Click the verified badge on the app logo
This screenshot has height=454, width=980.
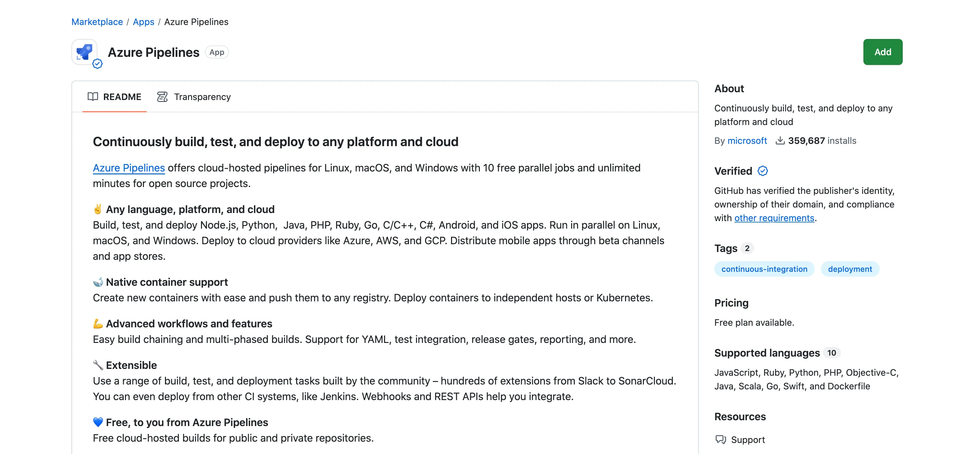[98, 64]
